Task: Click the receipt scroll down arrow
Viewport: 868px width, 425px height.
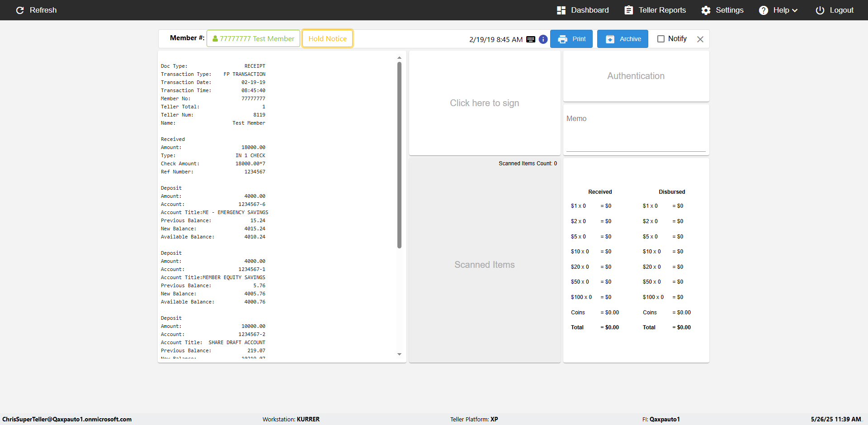Action: [x=399, y=354]
